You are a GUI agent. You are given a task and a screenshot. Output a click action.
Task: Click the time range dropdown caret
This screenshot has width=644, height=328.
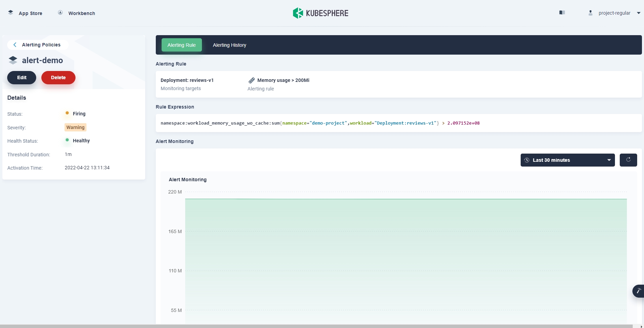[609, 160]
